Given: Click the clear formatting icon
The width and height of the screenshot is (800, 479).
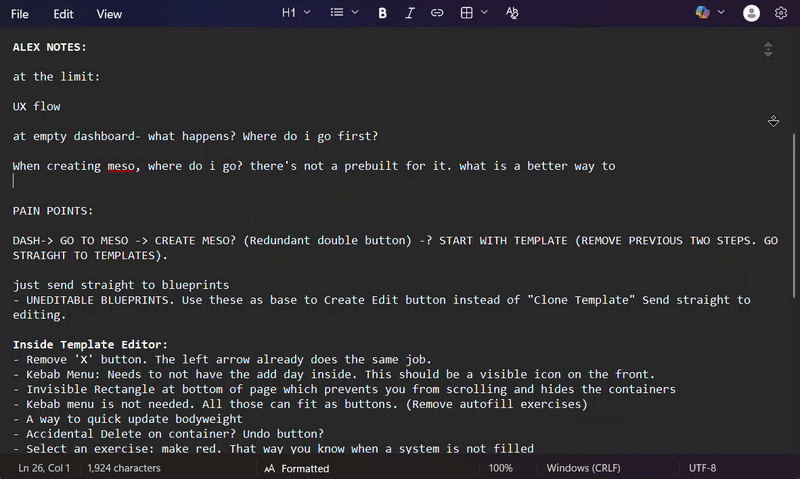Looking at the screenshot, I should point(512,13).
